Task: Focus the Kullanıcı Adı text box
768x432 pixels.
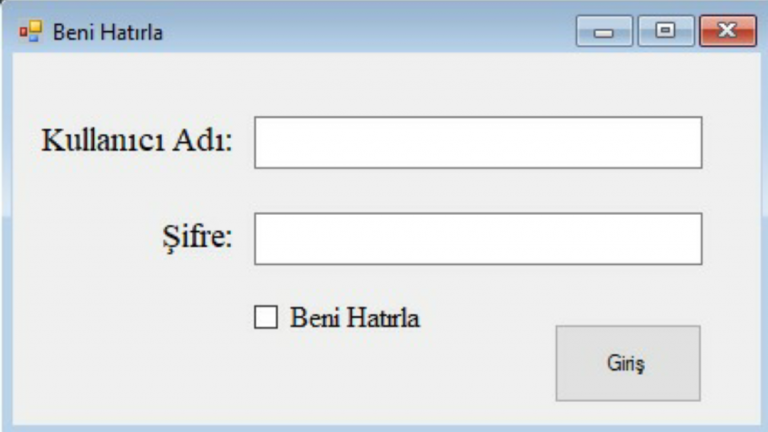Action: point(478,143)
